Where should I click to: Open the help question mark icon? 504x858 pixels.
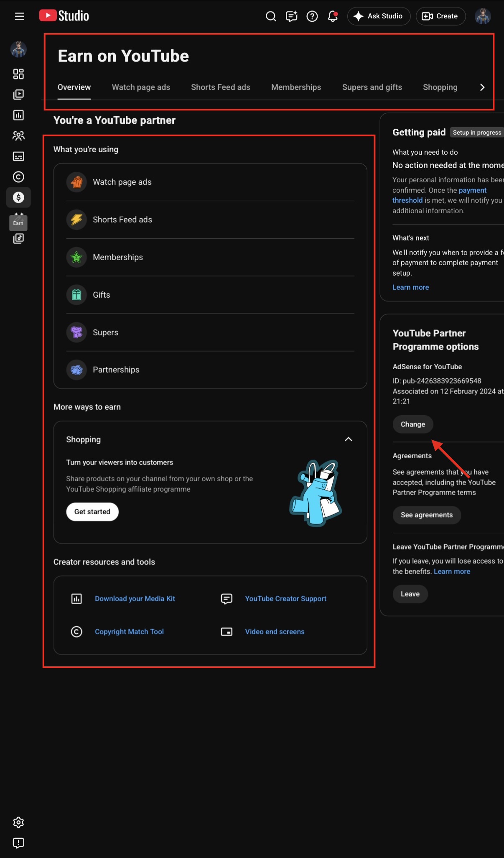tap(312, 16)
